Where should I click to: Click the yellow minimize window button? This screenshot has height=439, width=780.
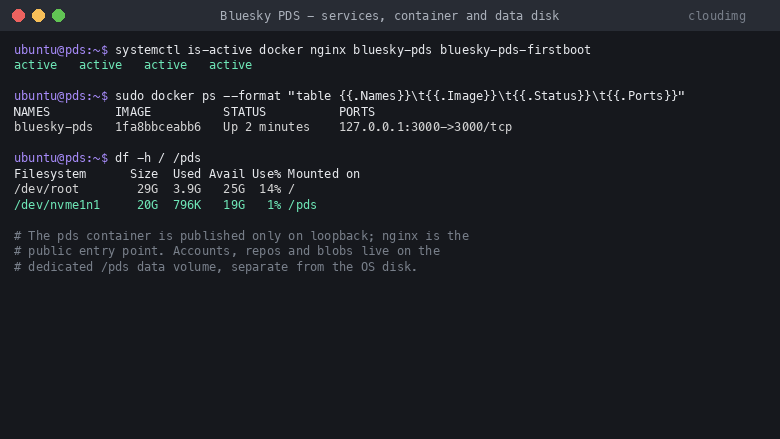[38, 16]
